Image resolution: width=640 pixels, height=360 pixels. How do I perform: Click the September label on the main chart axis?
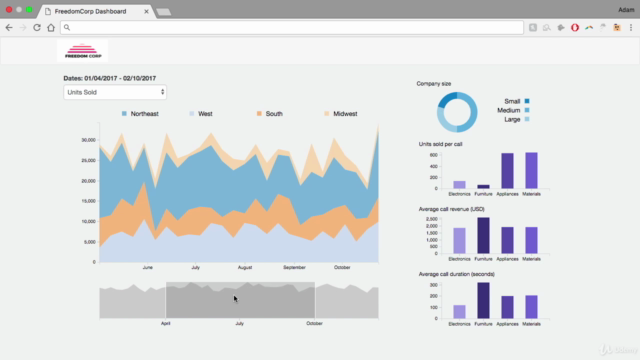pyautogui.click(x=294, y=267)
